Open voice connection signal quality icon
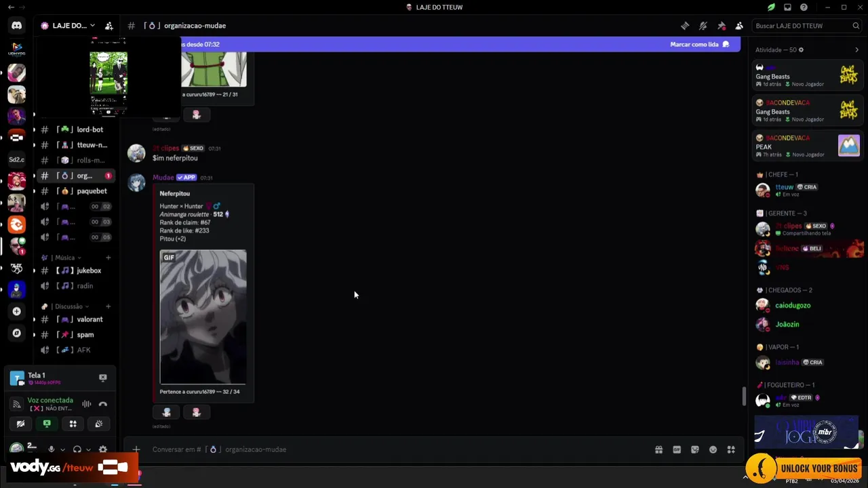The image size is (868, 488). [x=17, y=404]
